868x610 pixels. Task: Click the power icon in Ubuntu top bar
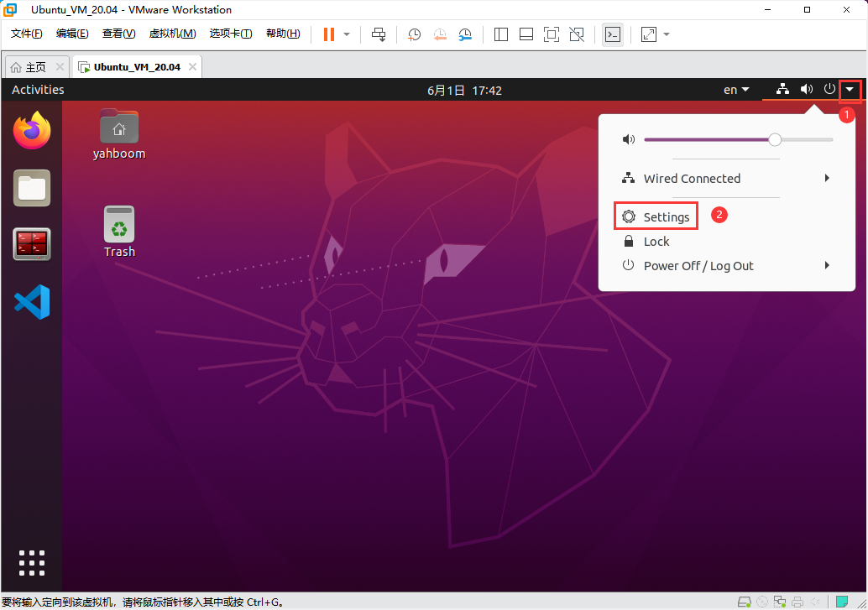click(x=829, y=89)
